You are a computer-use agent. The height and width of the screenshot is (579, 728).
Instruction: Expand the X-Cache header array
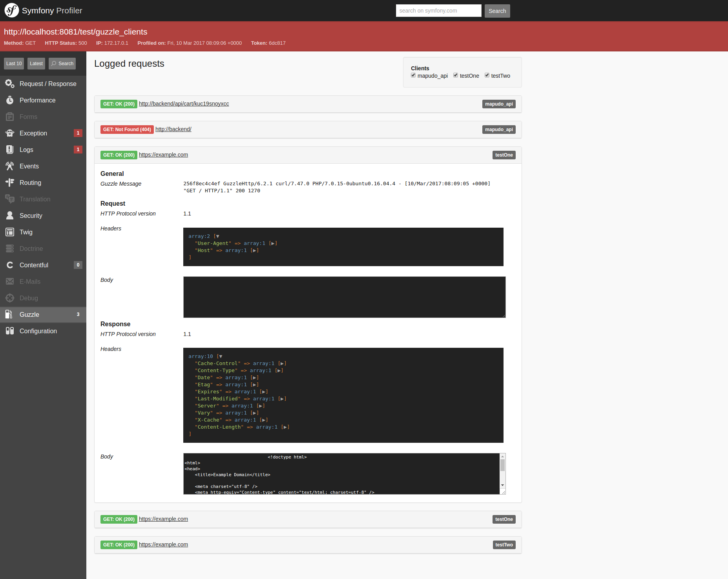[x=264, y=420]
